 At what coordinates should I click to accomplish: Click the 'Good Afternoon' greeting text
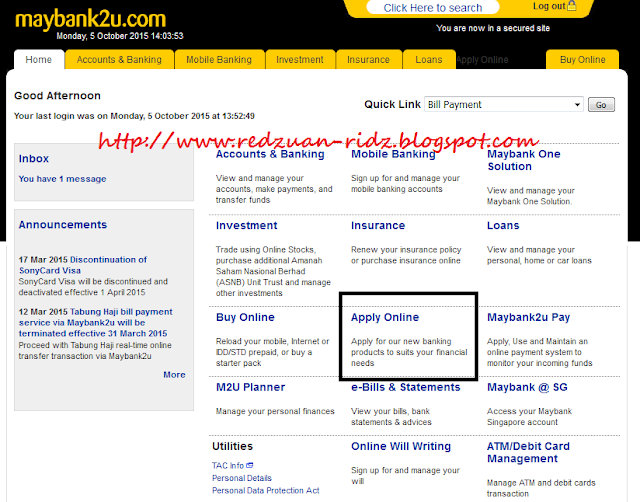[57, 96]
